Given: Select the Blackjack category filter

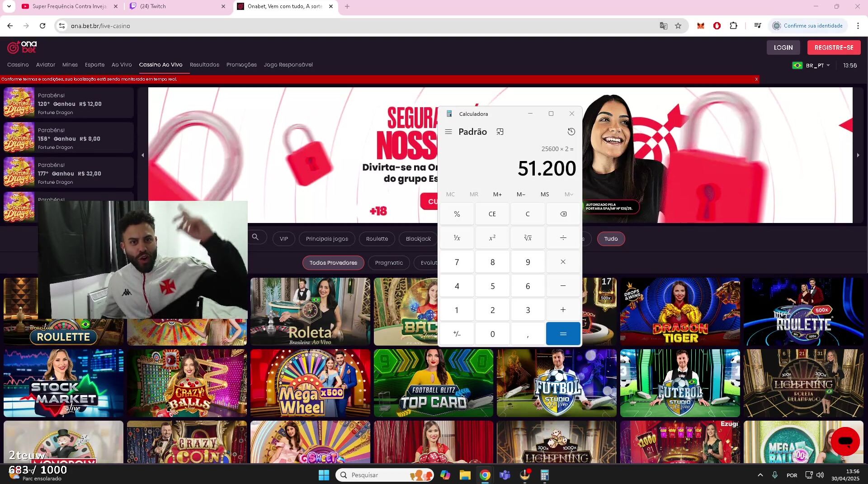Looking at the screenshot, I should click(x=418, y=239).
